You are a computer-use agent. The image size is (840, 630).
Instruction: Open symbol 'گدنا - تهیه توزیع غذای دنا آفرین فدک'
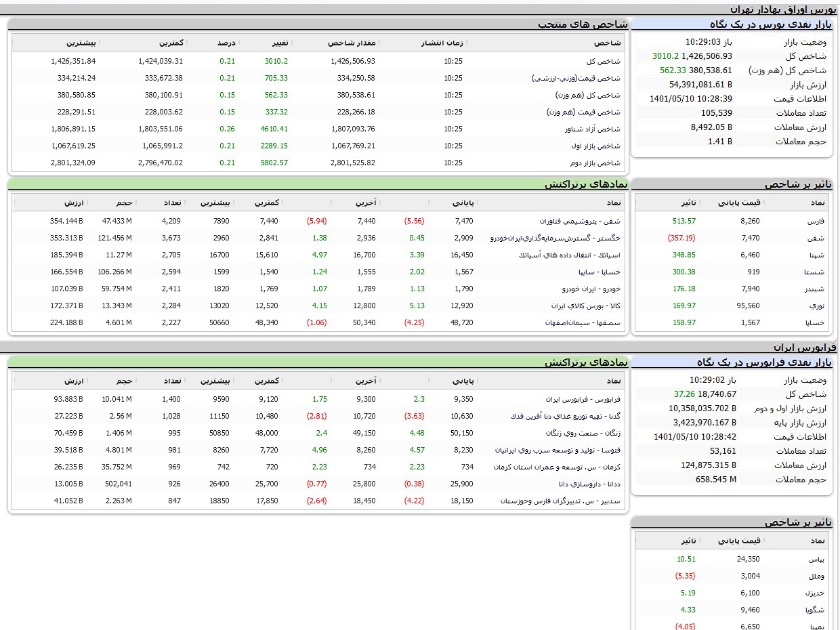tap(565, 416)
